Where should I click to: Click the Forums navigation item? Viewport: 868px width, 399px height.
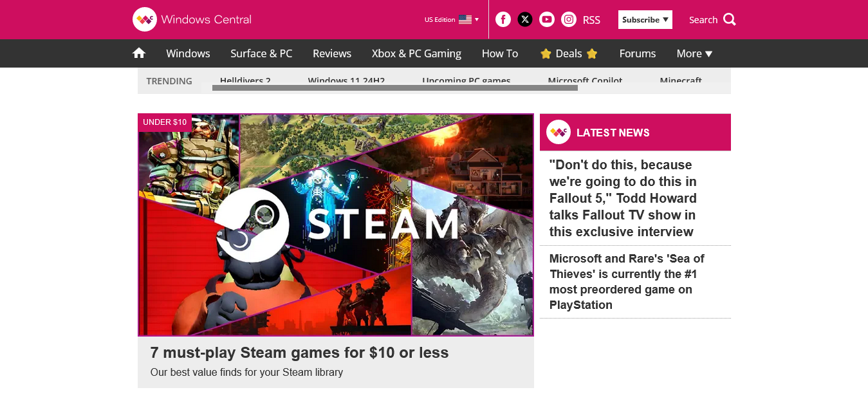pyautogui.click(x=638, y=53)
